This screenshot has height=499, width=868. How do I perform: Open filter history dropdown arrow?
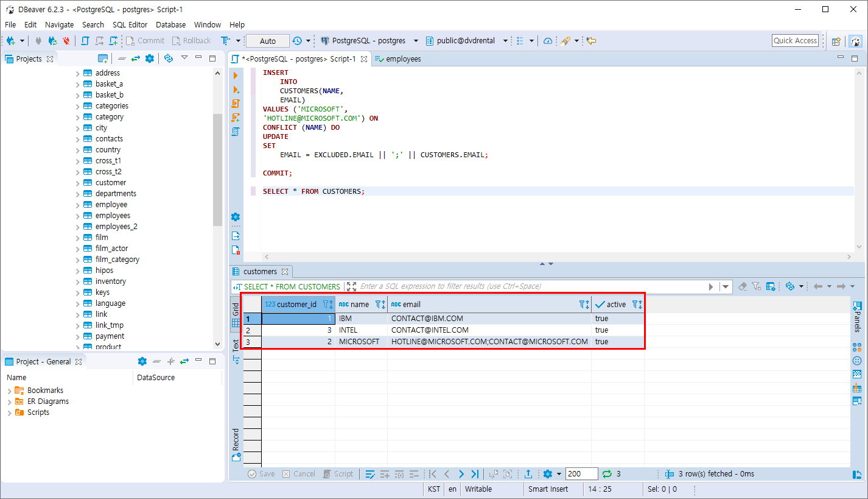(726, 286)
